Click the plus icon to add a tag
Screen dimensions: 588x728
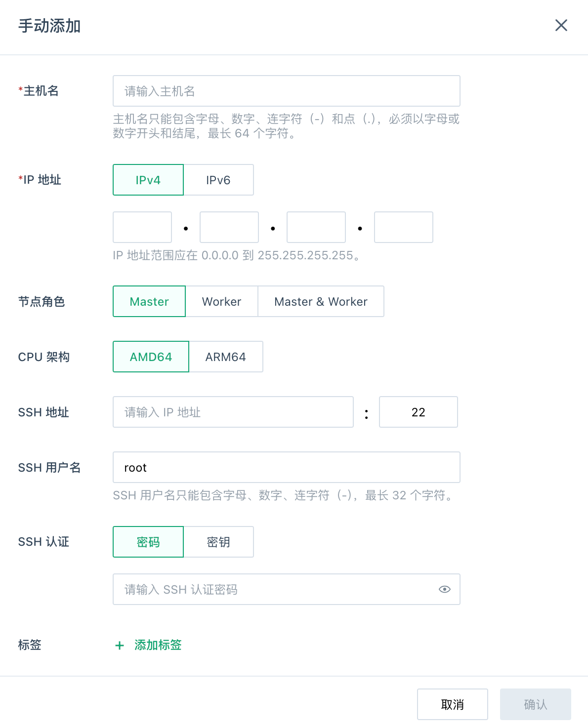coord(120,645)
